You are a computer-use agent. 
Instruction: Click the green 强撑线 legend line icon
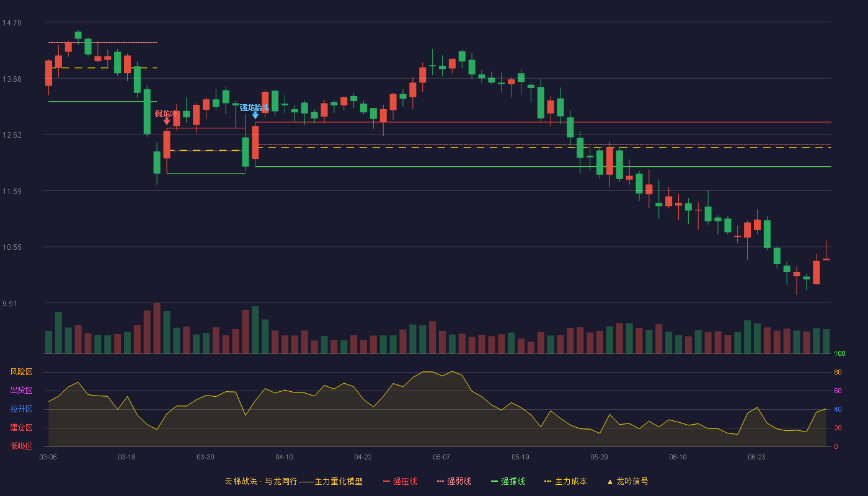494,481
